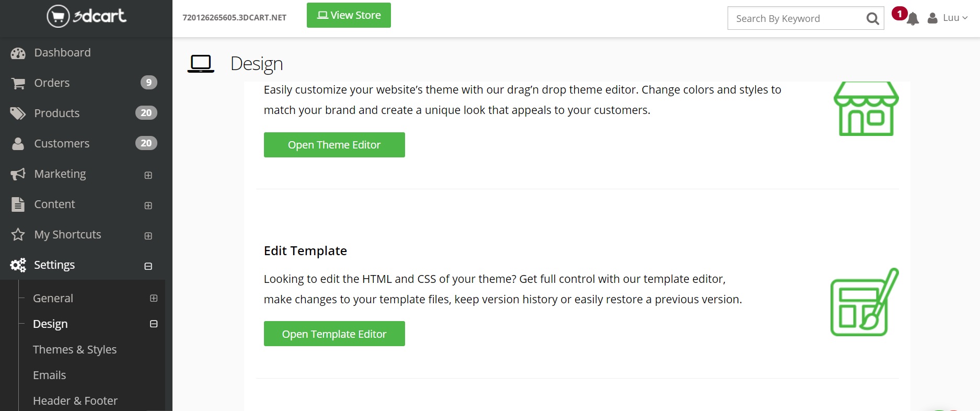Click the Customers person icon
The width and height of the screenshot is (980, 411).
pos(18,144)
